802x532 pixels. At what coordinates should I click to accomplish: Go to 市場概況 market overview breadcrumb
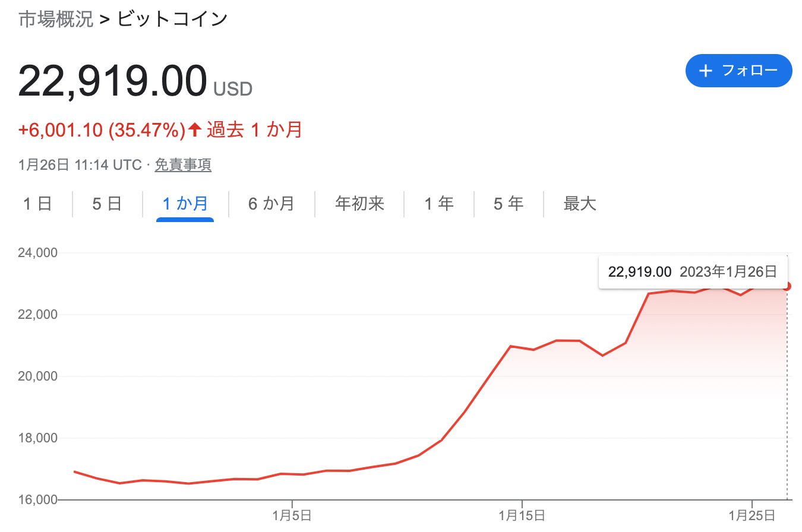(x=56, y=19)
